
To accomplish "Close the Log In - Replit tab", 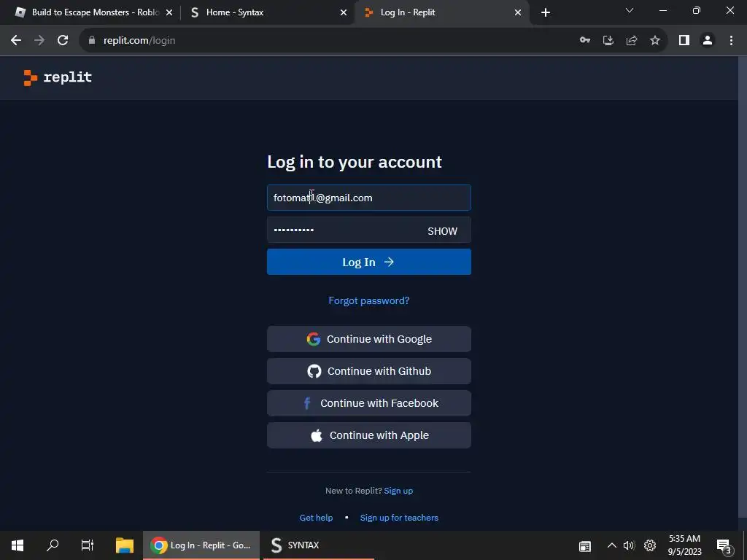I will (x=518, y=13).
